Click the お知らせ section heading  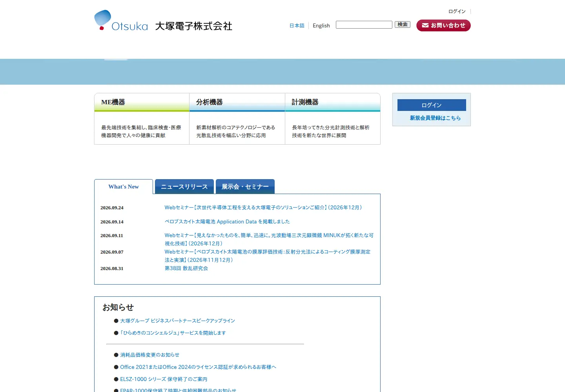point(118,307)
